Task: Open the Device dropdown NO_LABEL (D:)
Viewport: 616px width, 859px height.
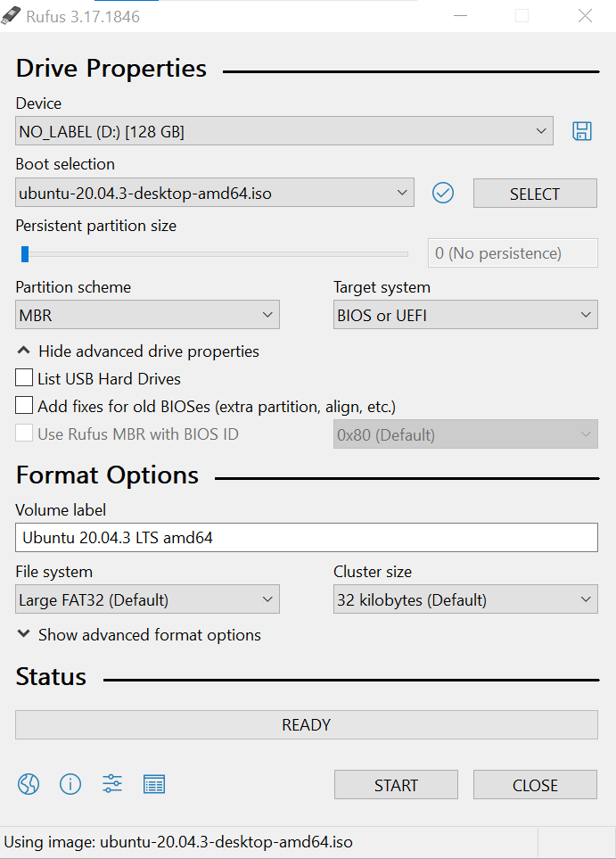Action: pyautogui.click(x=284, y=131)
